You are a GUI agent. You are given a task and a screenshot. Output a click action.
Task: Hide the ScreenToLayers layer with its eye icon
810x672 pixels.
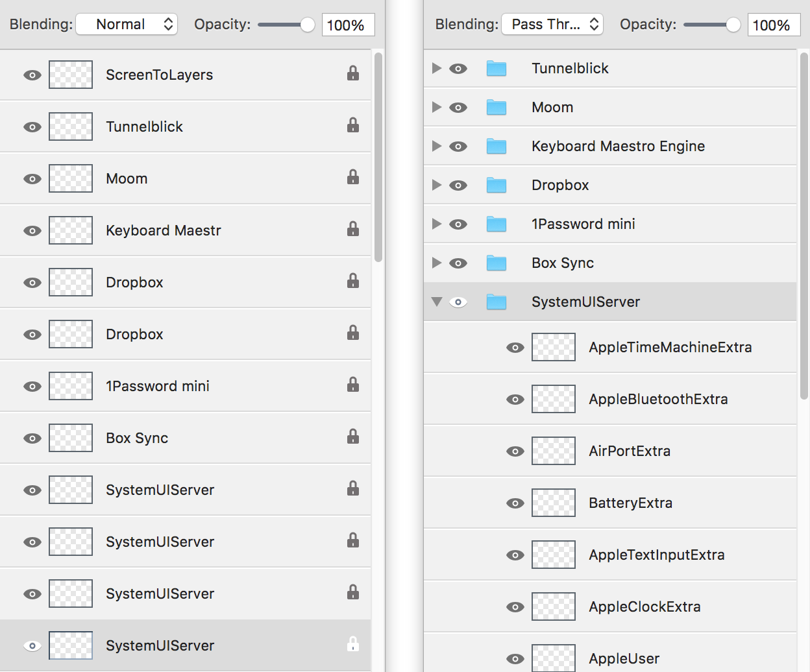pyautogui.click(x=32, y=75)
